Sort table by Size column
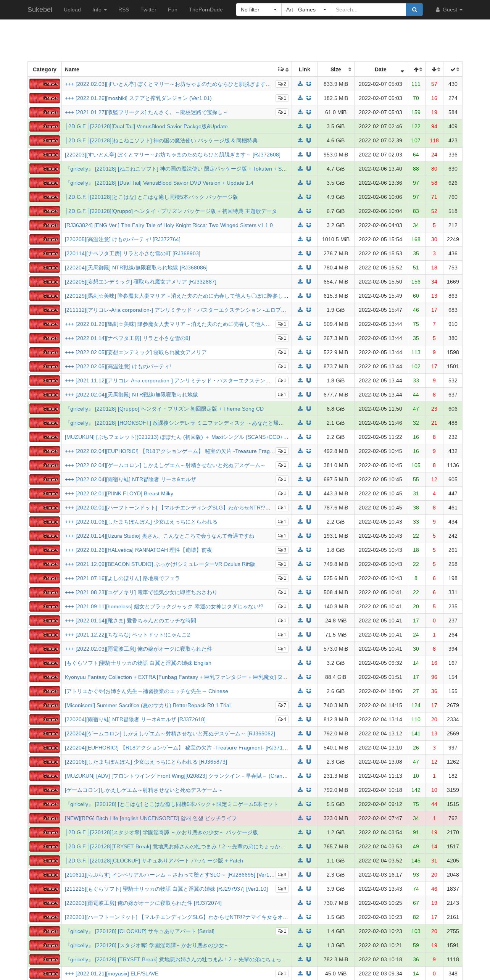This screenshot has width=490, height=980. [336, 69]
